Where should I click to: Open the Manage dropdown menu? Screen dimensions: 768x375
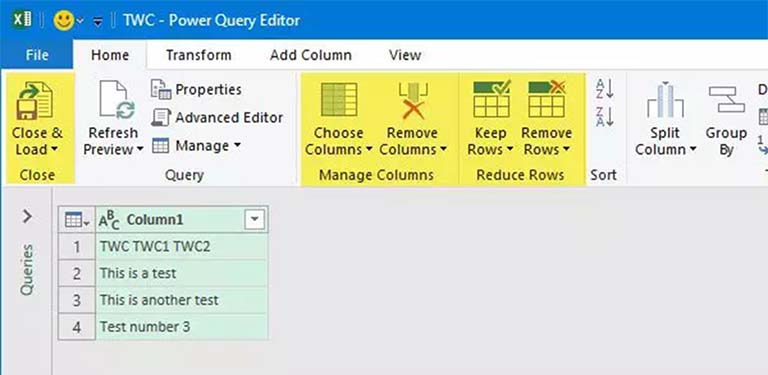196,146
